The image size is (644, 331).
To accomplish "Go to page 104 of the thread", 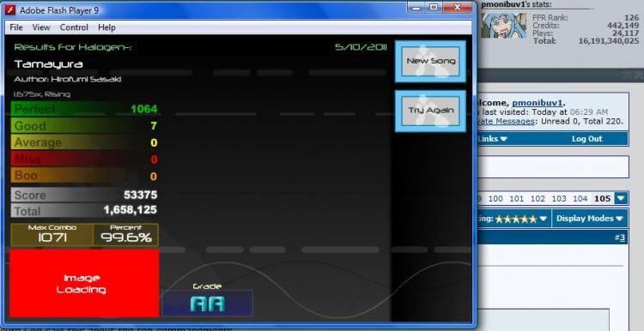I will click(x=580, y=199).
